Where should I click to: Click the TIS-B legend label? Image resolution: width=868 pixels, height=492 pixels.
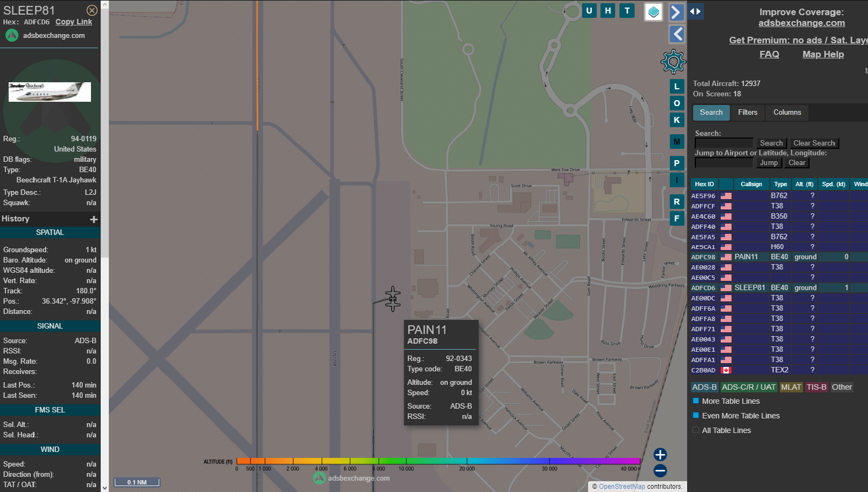817,387
